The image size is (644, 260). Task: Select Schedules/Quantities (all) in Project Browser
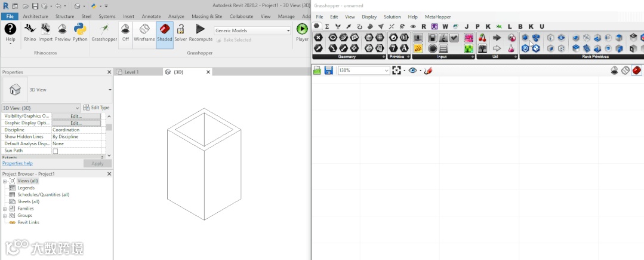coord(43,195)
